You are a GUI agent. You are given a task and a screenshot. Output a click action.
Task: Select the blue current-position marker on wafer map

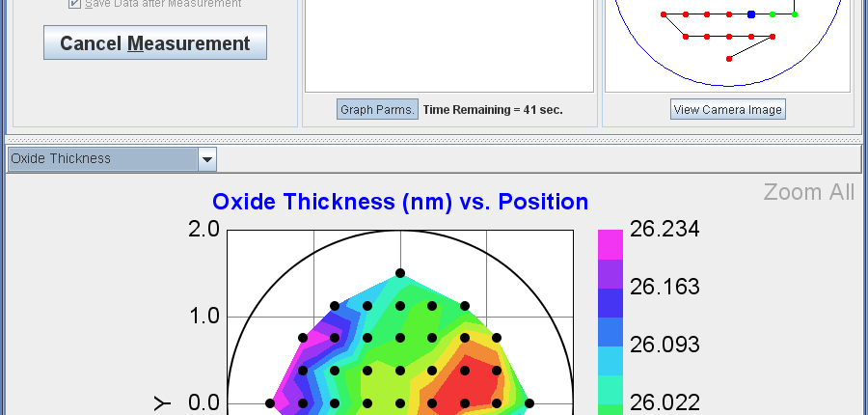pos(751,14)
